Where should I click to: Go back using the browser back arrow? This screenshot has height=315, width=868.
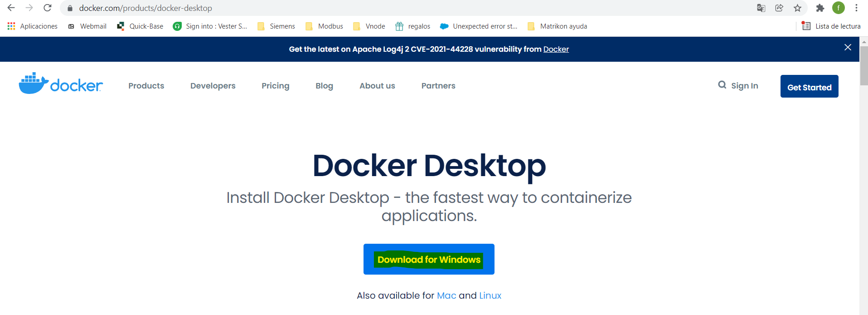[x=11, y=8]
